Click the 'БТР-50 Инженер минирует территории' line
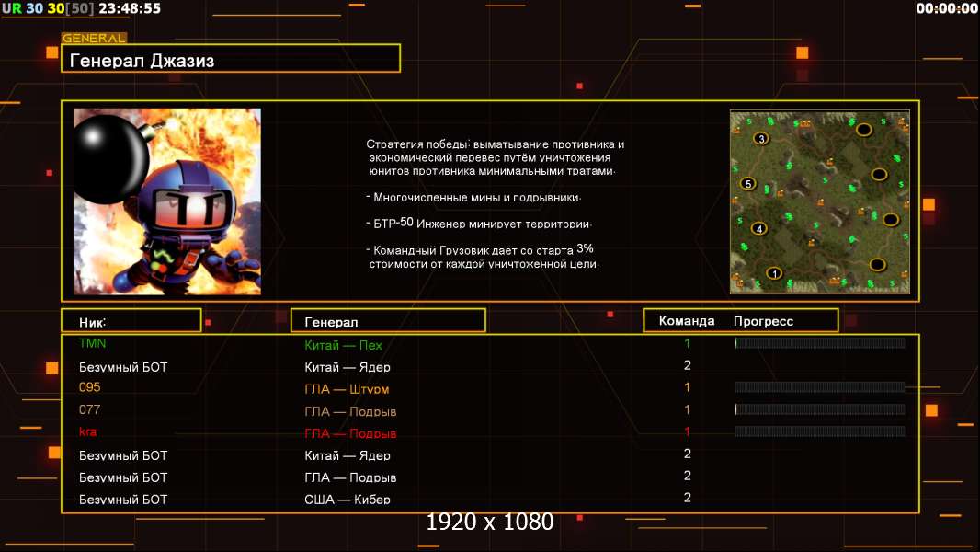980x552 pixels. 479,223
